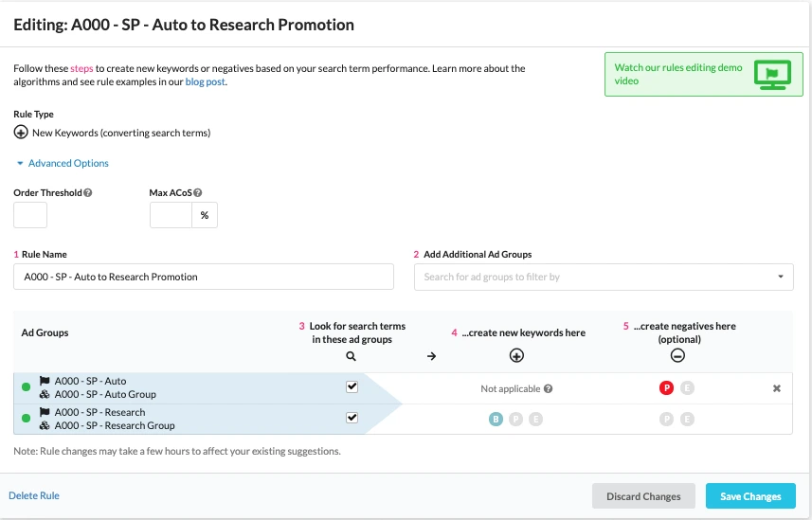
Task: Click the Rule Name text field
Action: click(x=204, y=277)
